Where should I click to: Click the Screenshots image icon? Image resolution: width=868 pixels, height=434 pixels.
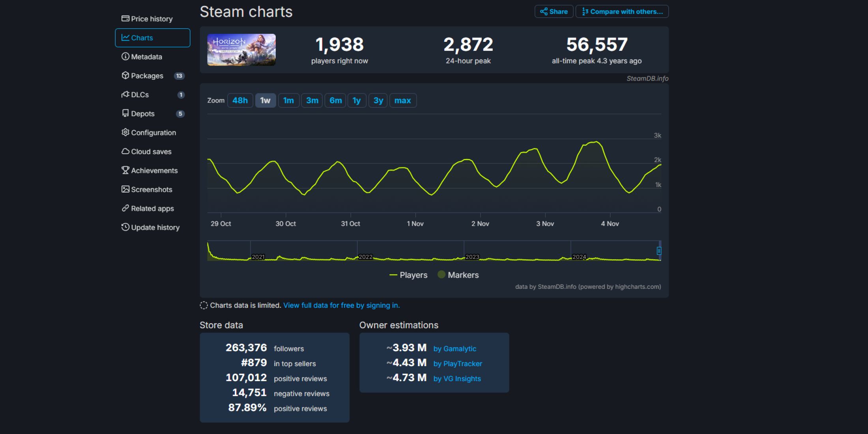pos(125,189)
